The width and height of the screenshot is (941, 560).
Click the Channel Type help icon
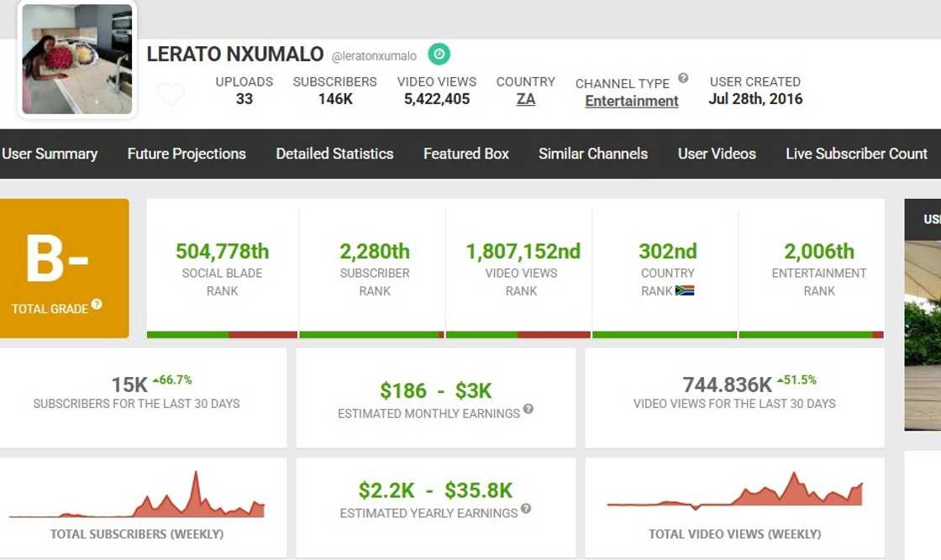click(683, 78)
